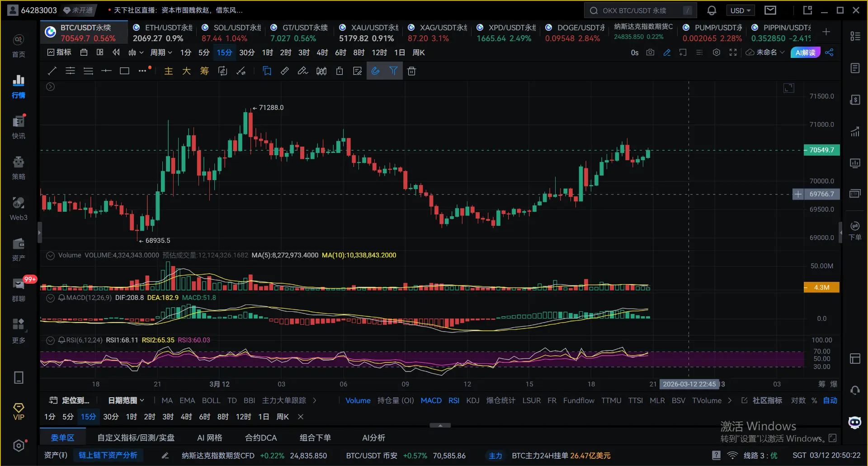Delete all drawings with the trash icon

click(411, 71)
